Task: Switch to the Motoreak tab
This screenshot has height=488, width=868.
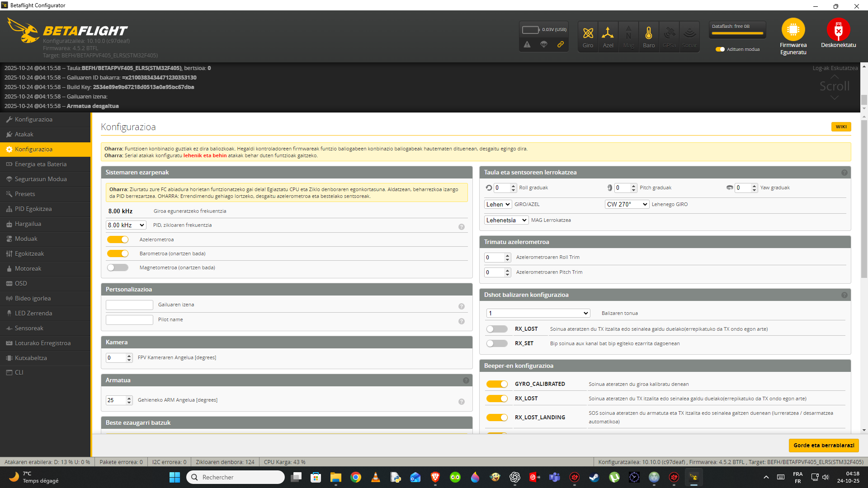Action: pyautogui.click(x=28, y=268)
